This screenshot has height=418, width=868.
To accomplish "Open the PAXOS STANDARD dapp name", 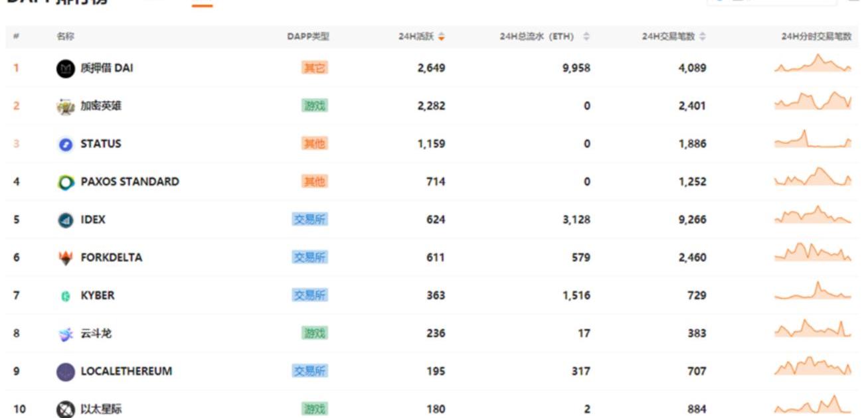I will pos(130,181).
